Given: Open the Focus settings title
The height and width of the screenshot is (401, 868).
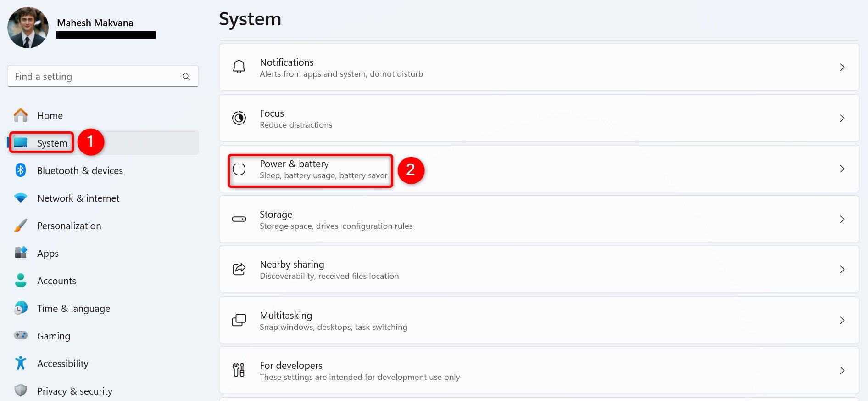Looking at the screenshot, I should point(272,113).
